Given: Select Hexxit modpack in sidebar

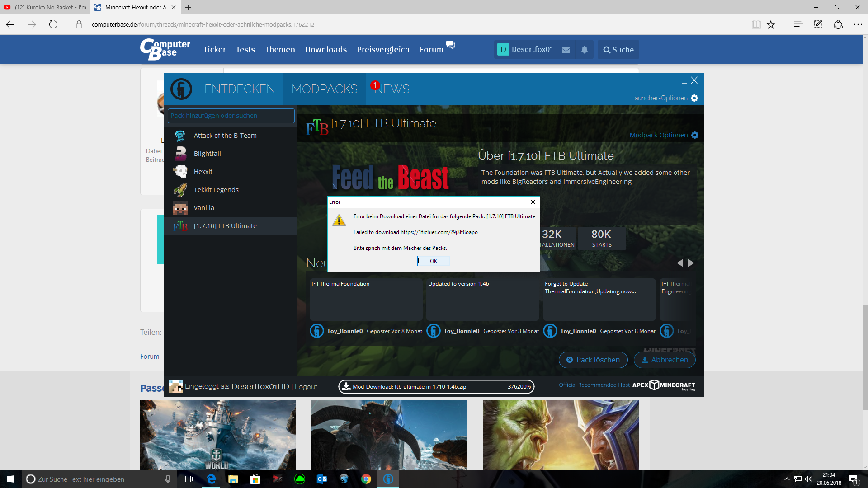Looking at the screenshot, I should pyautogui.click(x=203, y=172).
